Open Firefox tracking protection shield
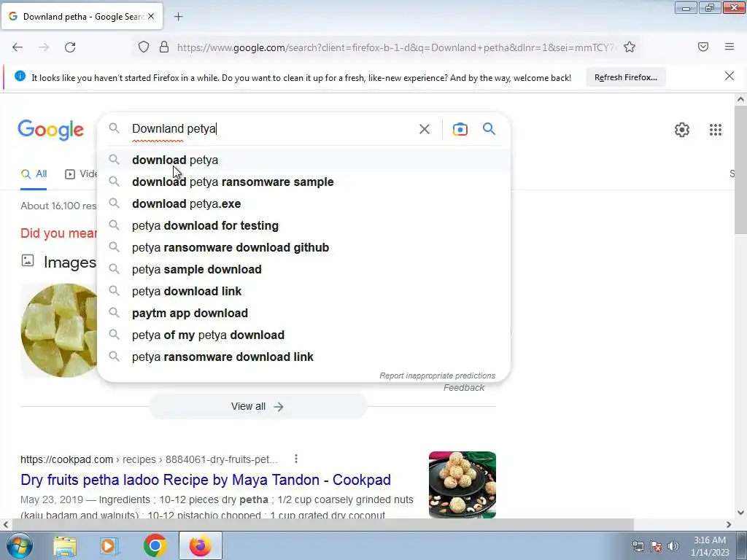This screenshot has width=747, height=560. coord(144,47)
